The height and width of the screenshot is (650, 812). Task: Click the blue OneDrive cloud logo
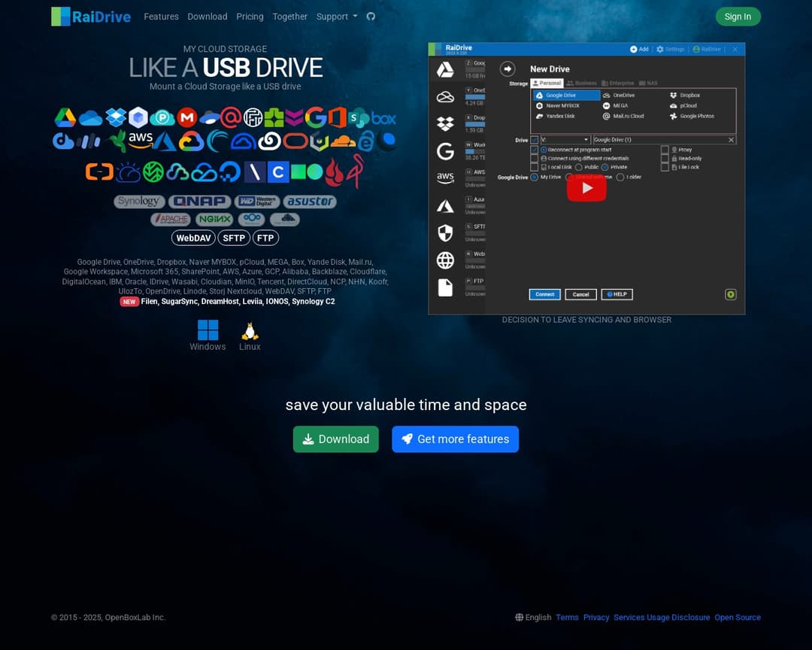[x=91, y=118]
